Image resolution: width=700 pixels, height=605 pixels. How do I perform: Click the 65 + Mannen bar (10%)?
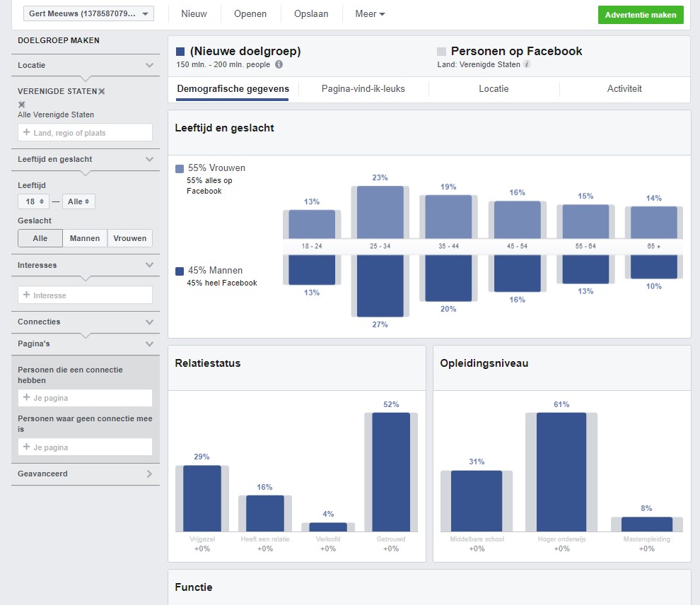[653, 266]
